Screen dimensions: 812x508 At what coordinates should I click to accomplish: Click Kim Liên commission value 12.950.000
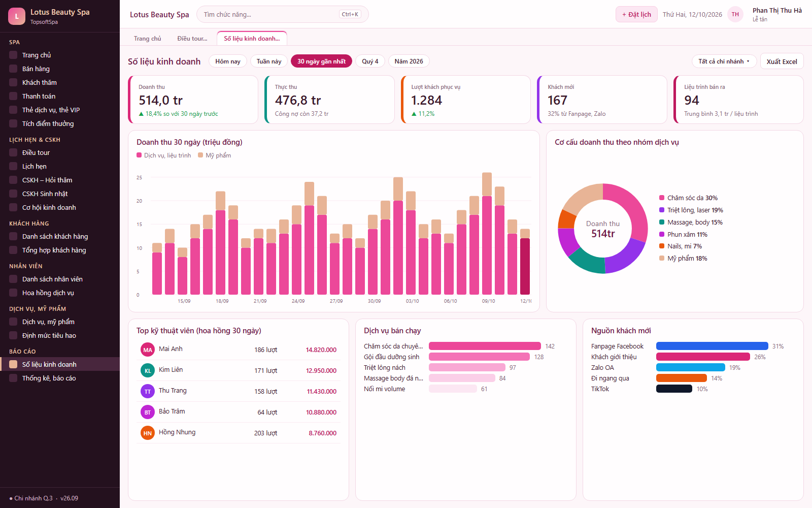[321, 370]
